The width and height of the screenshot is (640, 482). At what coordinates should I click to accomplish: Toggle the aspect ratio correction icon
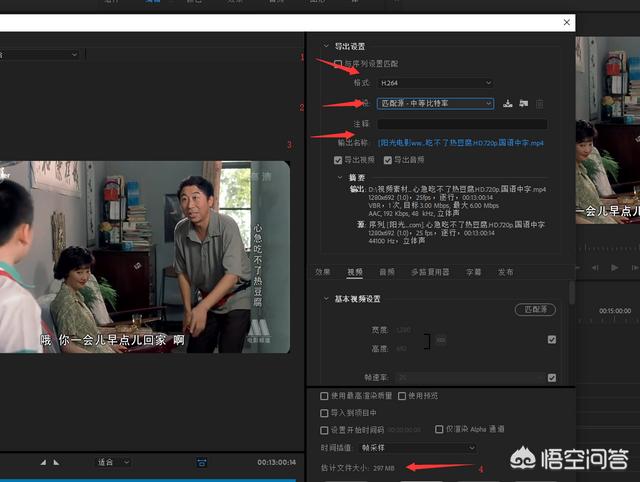(x=202, y=462)
